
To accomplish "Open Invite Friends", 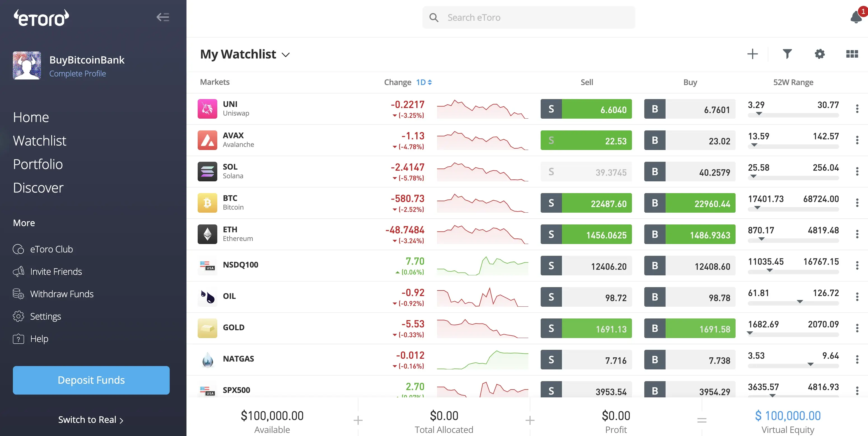I will click(x=47, y=271).
